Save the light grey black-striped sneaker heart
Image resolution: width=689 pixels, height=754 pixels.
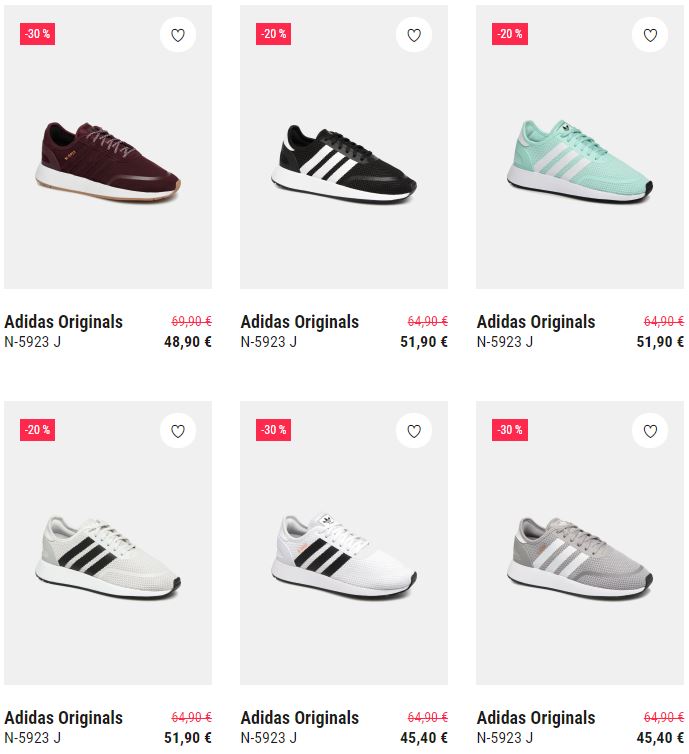pyautogui.click(x=178, y=431)
